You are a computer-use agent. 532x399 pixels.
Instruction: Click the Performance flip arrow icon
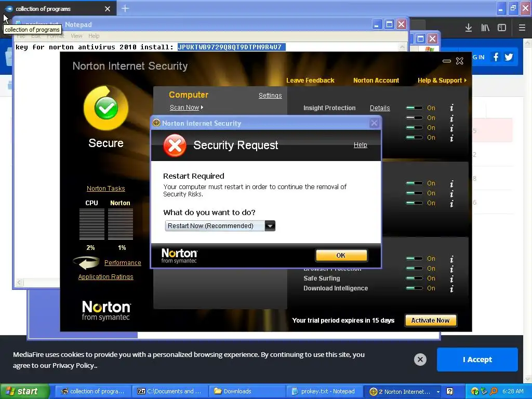tap(86, 262)
